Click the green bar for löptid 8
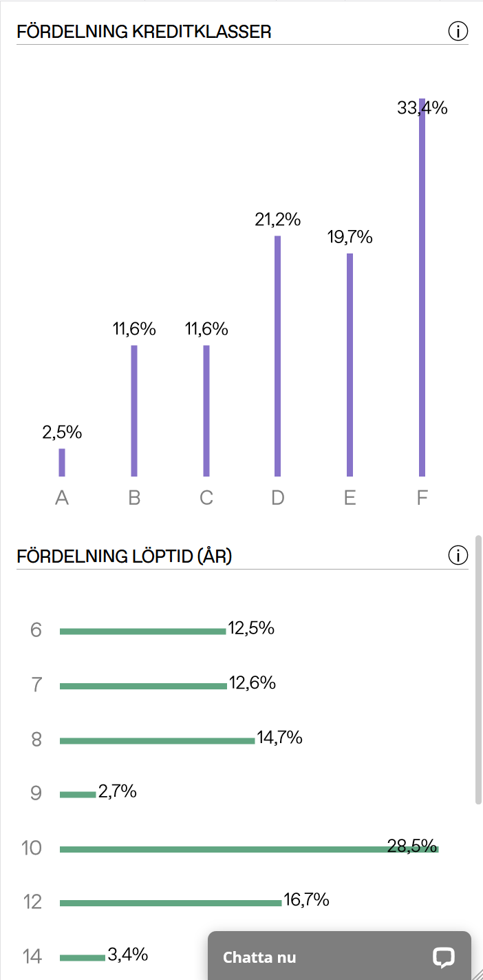 coord(157,739)
